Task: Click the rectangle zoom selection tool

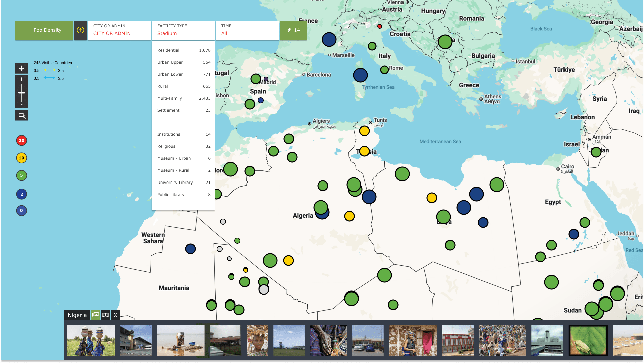Action: [x=21, y=115]
